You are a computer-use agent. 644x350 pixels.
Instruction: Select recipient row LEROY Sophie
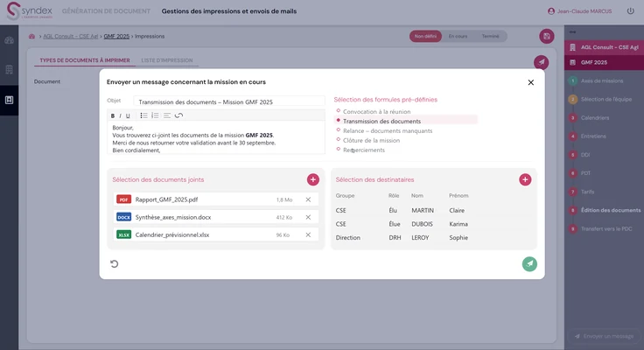tap(433, 237)
